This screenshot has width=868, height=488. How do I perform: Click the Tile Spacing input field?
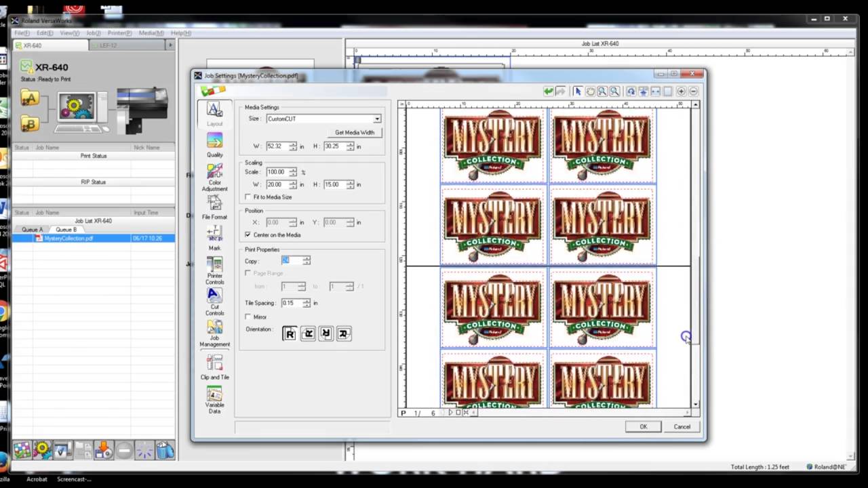(x=292, y=303)
